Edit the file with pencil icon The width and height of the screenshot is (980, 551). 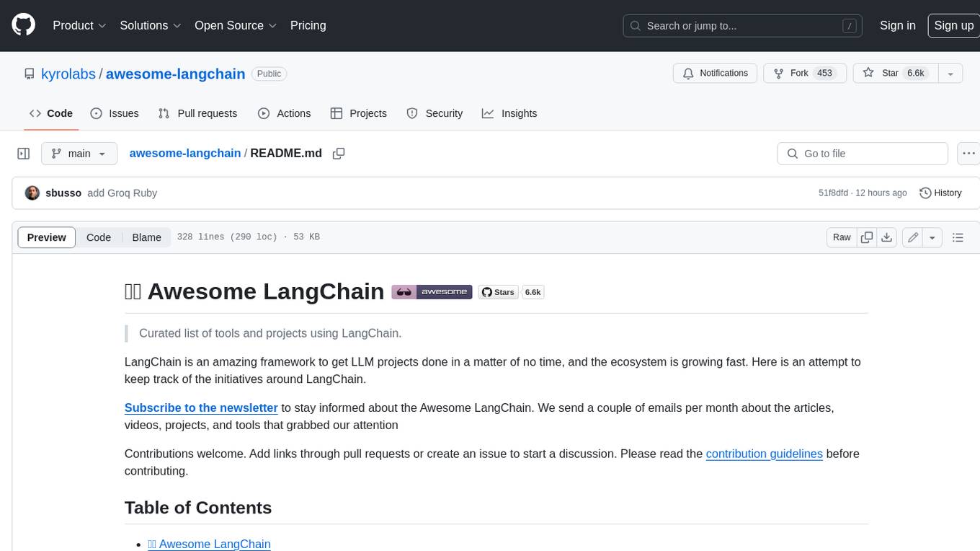coord(913,237)
